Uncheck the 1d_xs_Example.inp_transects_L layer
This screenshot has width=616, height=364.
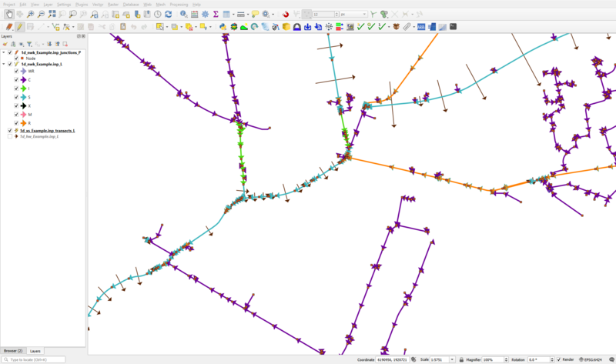(x=10, y=131)
